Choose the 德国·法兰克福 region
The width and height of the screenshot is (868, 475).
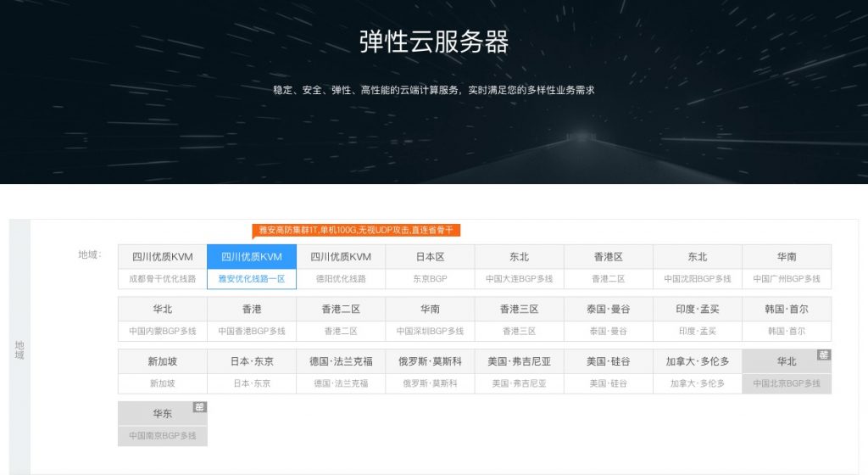(341, 372)
